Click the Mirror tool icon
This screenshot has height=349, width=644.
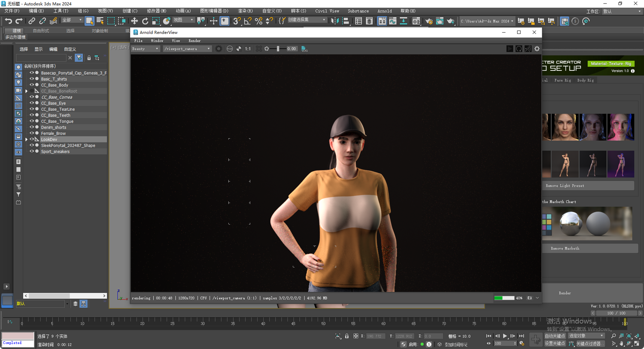(x=335, y=21)
